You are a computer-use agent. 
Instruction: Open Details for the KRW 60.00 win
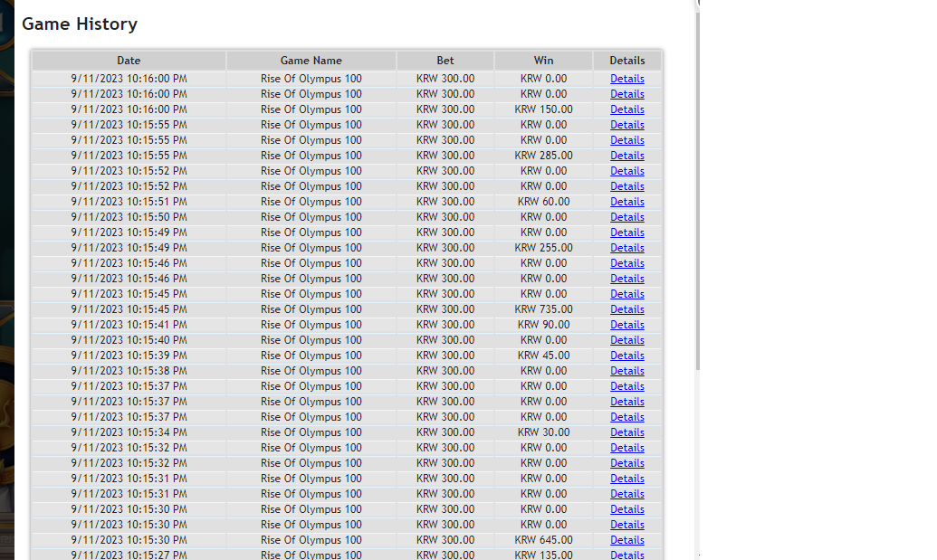coord(626,202)
